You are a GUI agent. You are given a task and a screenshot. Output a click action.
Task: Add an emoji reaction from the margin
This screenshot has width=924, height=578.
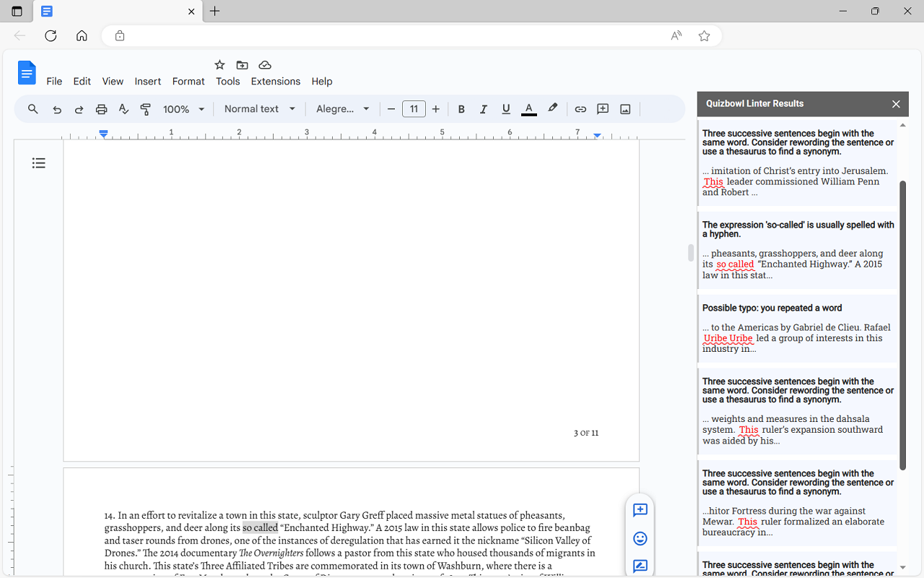pos(640,538)
